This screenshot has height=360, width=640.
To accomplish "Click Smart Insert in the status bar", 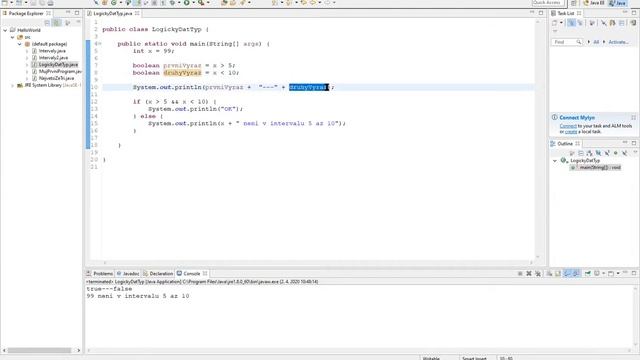I will pos(474,358).
